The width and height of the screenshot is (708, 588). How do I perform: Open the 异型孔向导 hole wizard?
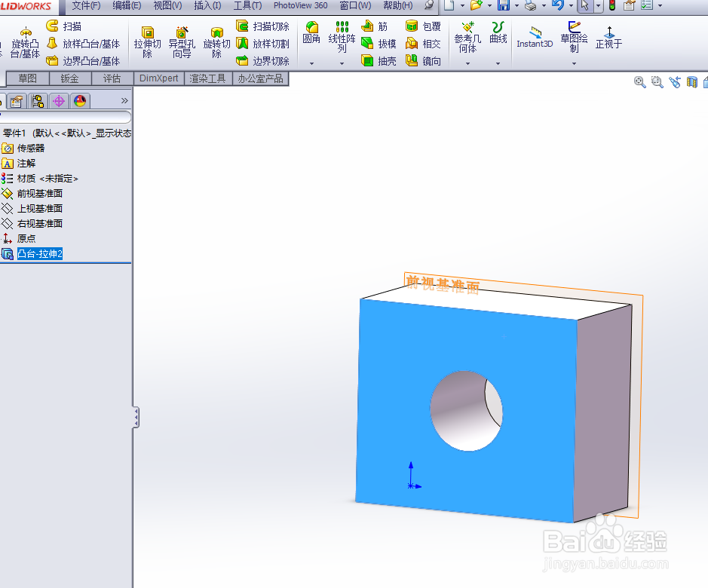tap(182, 43)
